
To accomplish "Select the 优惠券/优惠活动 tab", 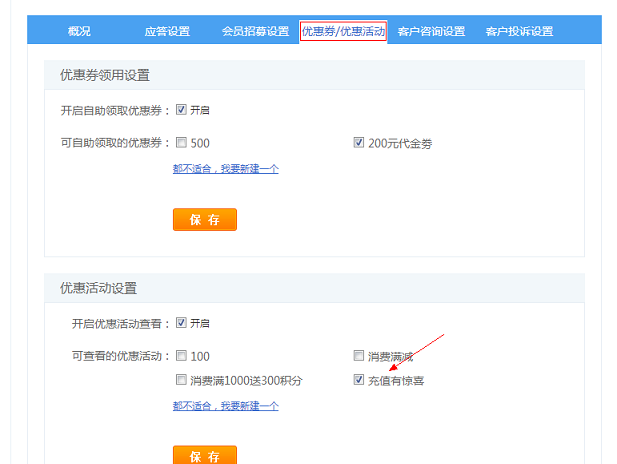I will (x=343, y=31).
